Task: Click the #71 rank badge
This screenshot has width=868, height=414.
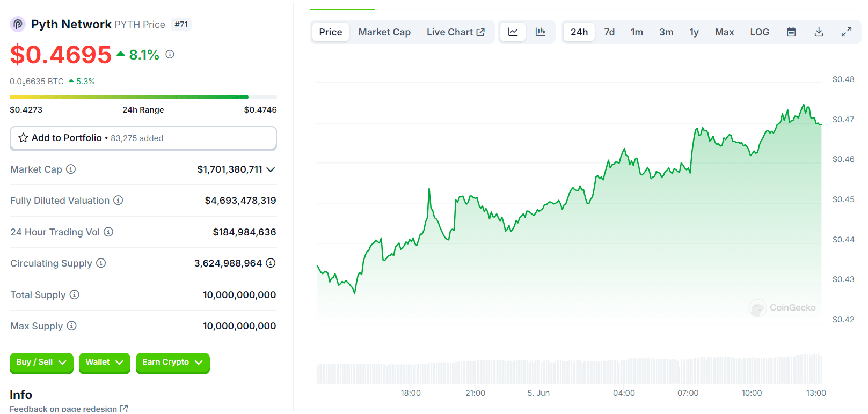Action: coord(181,25)
